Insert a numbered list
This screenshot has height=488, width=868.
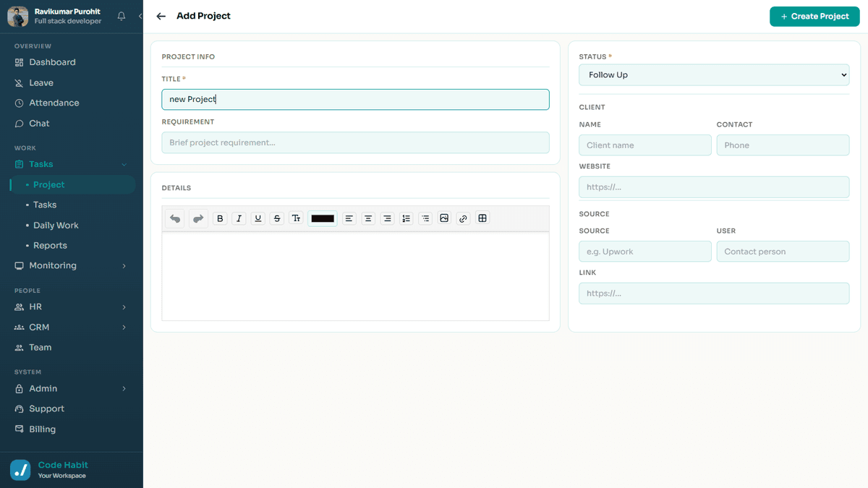click(x=407, y=218)
